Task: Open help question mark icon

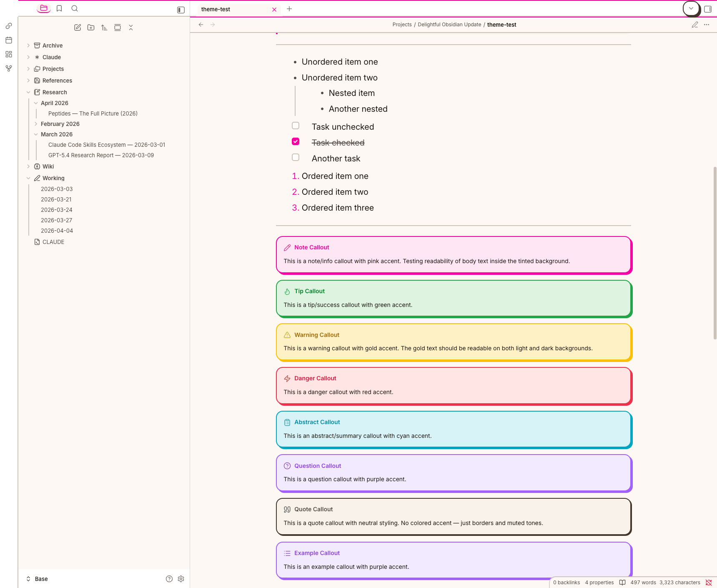Action: 169,579
